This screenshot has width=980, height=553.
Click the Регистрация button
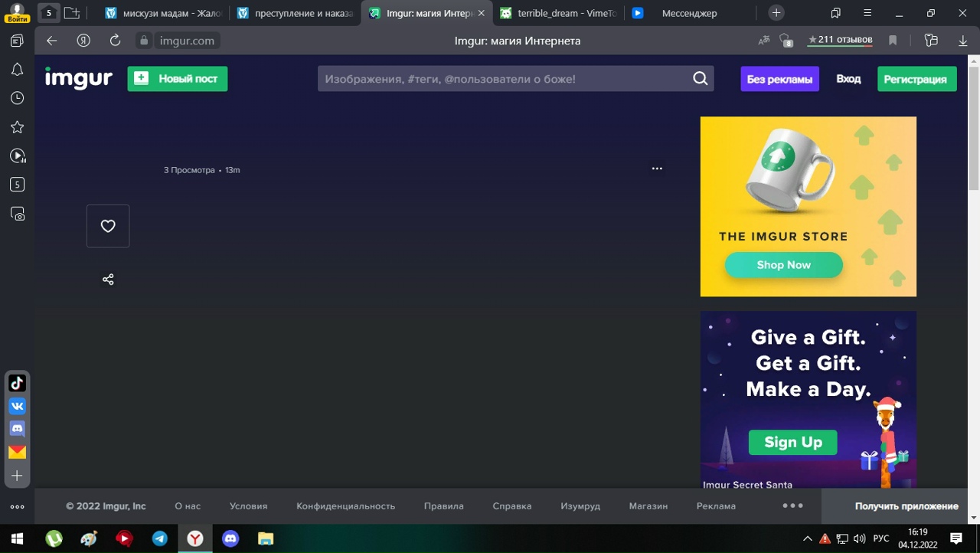pos(916,79)
